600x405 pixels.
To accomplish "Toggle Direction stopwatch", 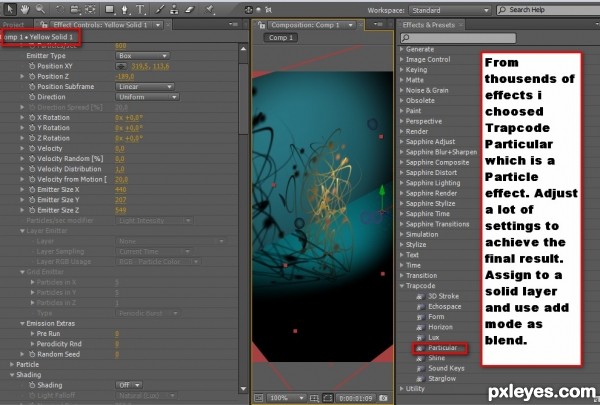I will point(32,97).
